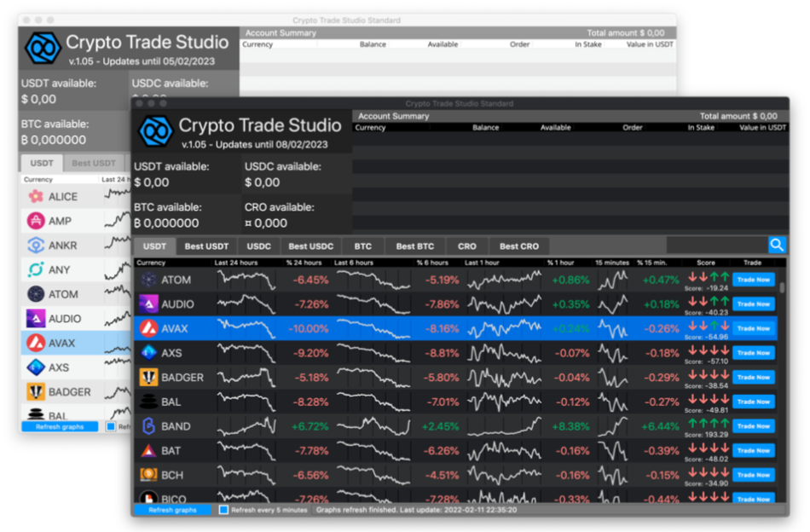810x532 pixels.
Task: Click the BAND protocol icon
Action: click(147, 426)
